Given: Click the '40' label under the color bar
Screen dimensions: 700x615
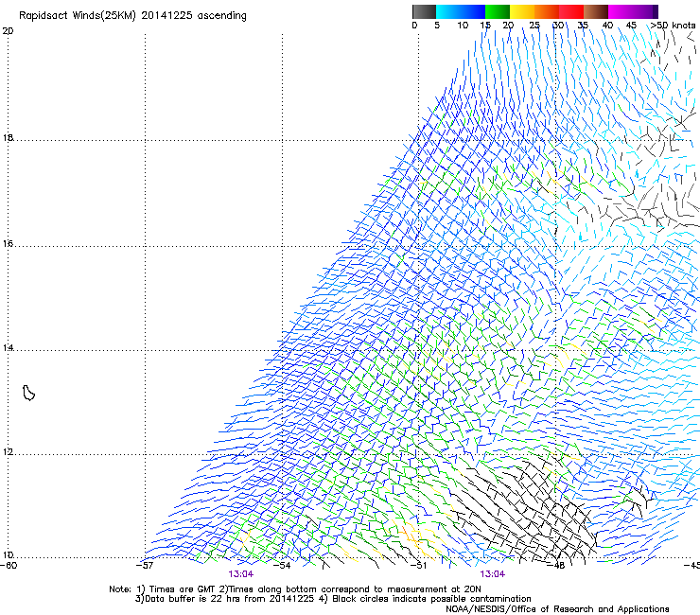Looking at the screenshot, I should point(607,26).
